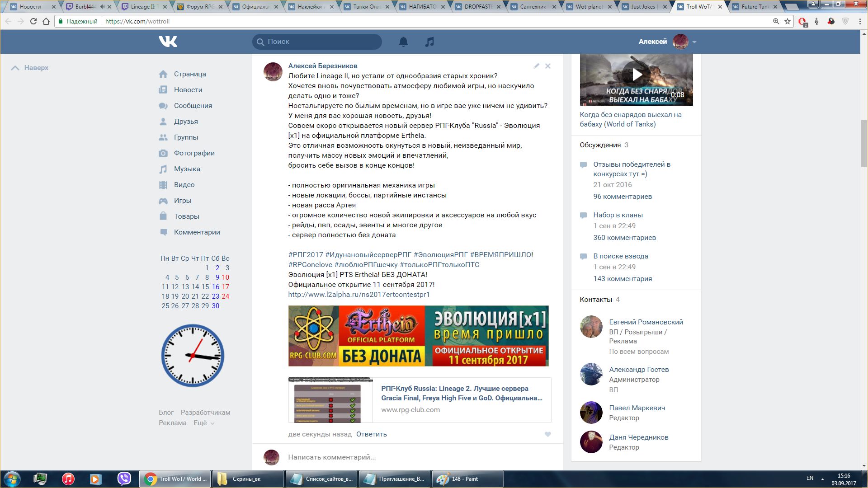The width and height of the screenshot is (868, 488).
Task: Open video title link Когда без снарядов
Action: point(631,119)
